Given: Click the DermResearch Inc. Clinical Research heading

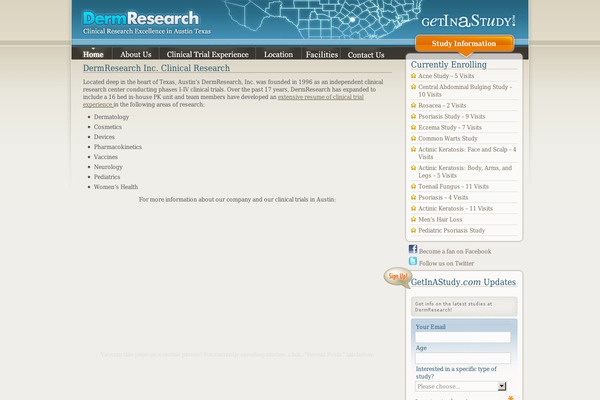Looking at the screenshot, I should point(157,68).
